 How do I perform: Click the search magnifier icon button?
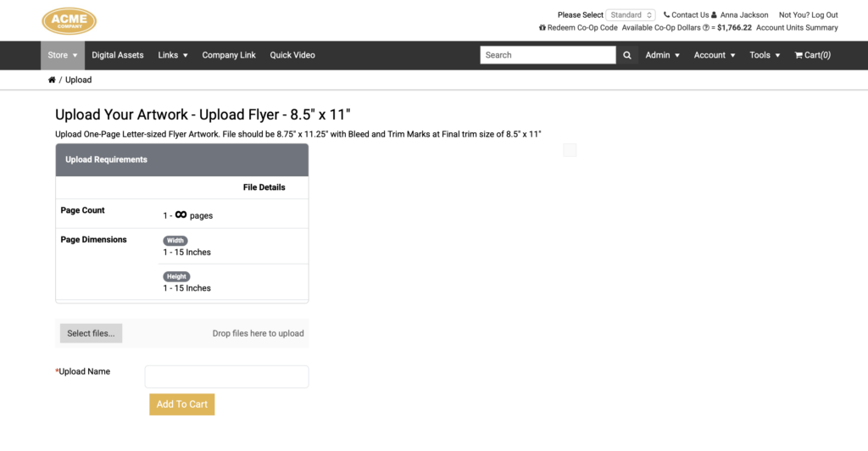(626, 55)
